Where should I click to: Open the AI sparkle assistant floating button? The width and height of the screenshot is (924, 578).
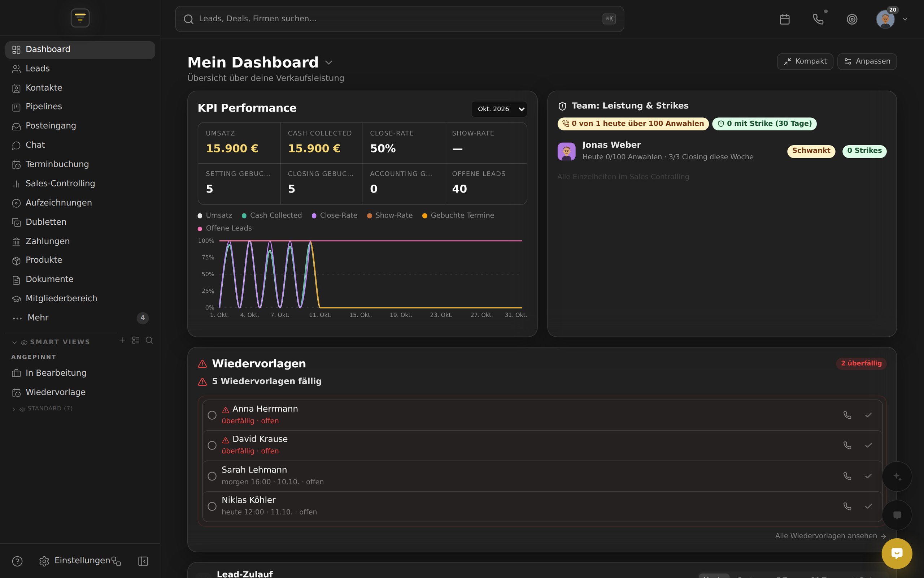897,476
